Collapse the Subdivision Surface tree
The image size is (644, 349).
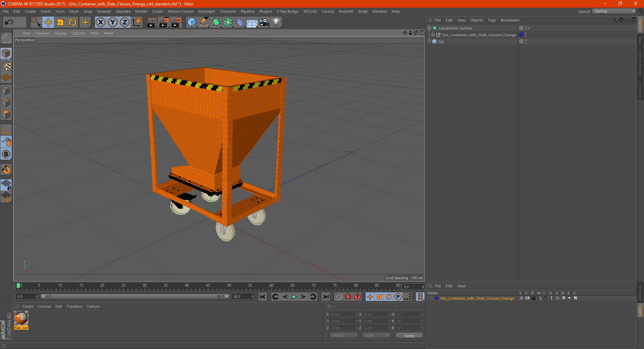click(429, 28)
